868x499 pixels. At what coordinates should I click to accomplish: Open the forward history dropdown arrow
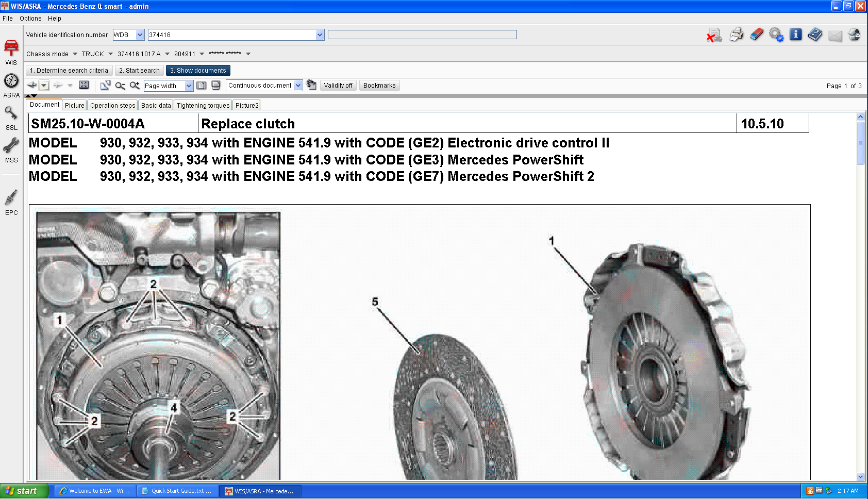70,85
